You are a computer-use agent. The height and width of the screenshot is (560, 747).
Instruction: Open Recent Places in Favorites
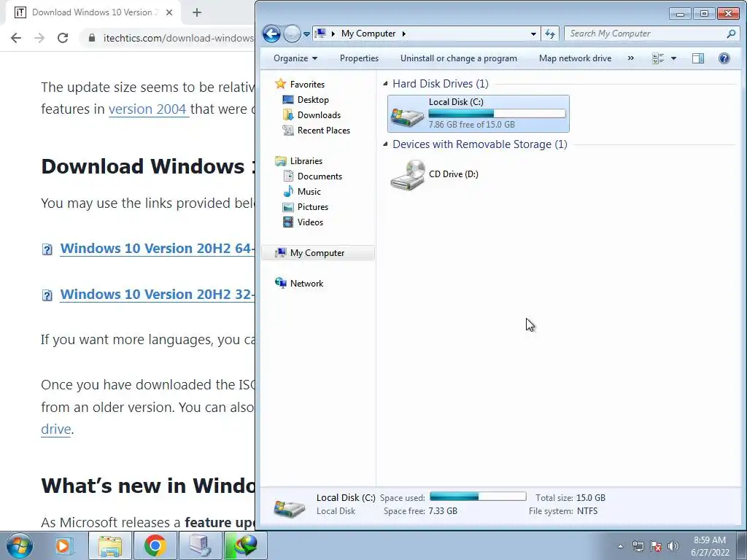coord(323,130)
